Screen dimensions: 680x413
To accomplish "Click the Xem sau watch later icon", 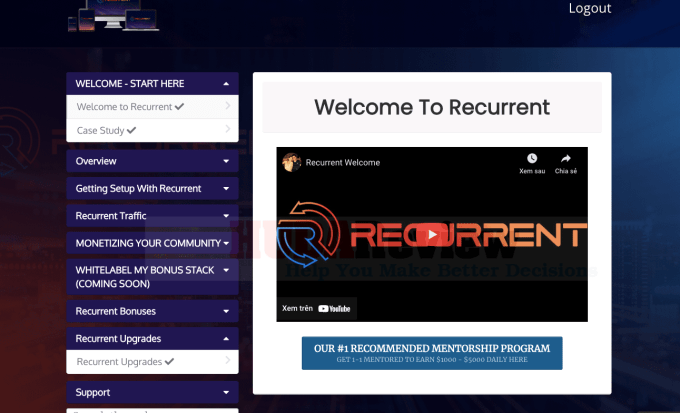I will [532, 163].
